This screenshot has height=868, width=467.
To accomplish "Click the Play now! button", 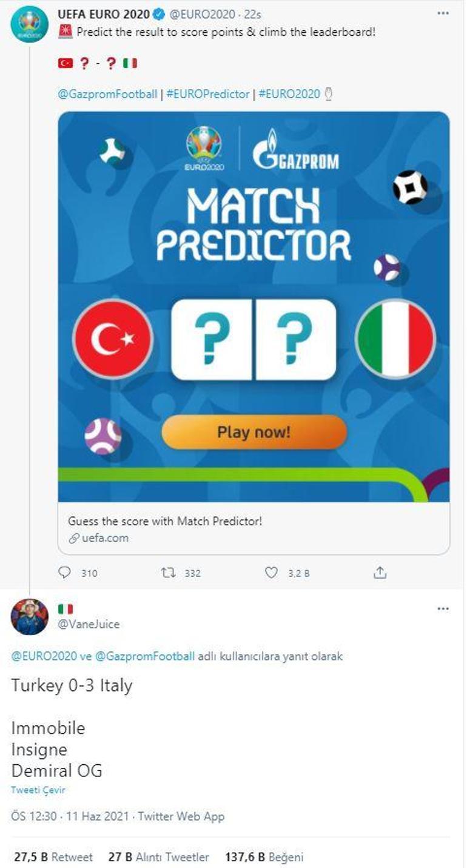I will 254,432.
